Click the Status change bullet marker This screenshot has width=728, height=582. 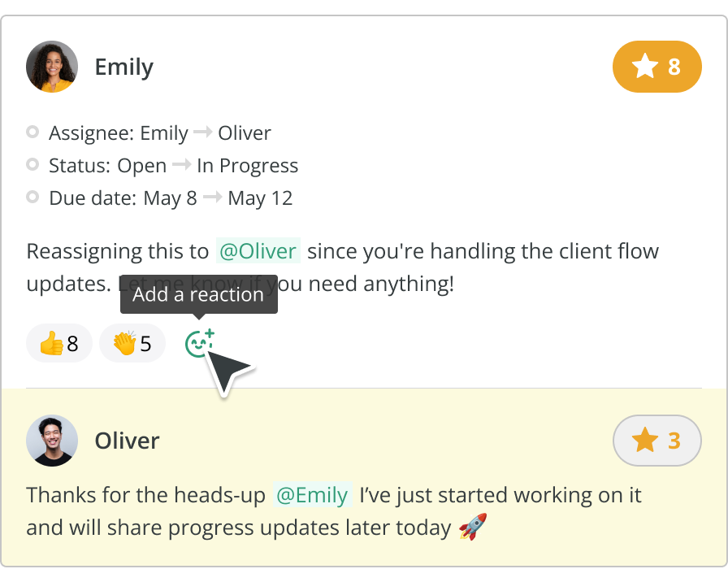point(32,165)
